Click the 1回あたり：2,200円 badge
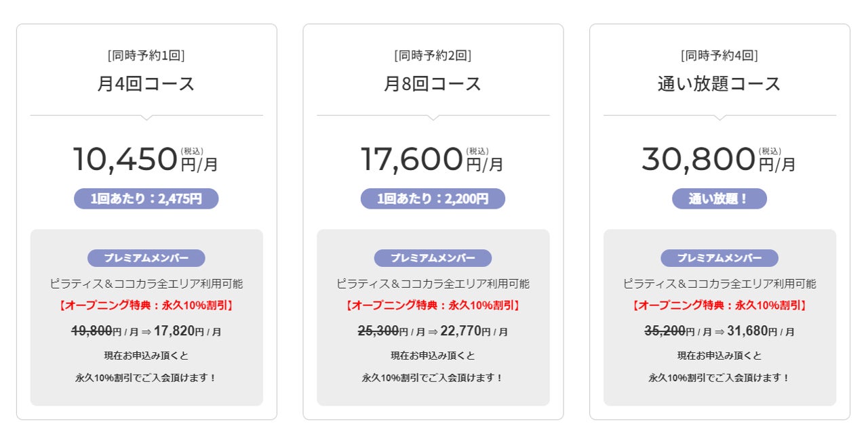 433,198
